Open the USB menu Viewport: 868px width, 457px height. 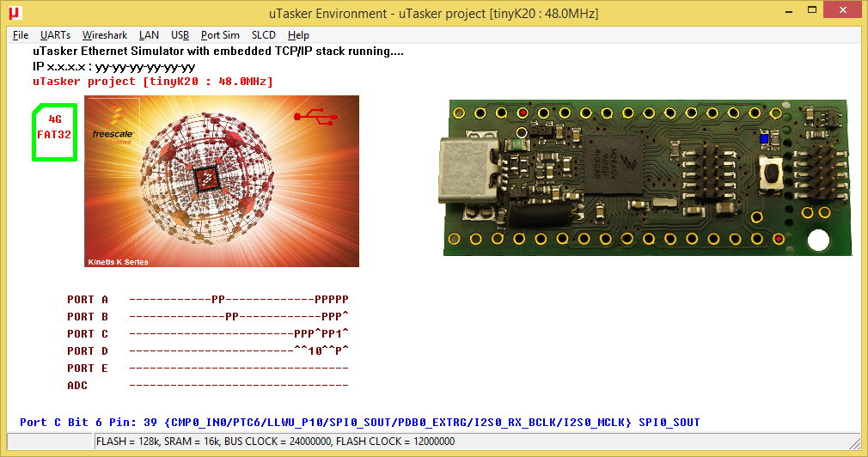[180, 35]
